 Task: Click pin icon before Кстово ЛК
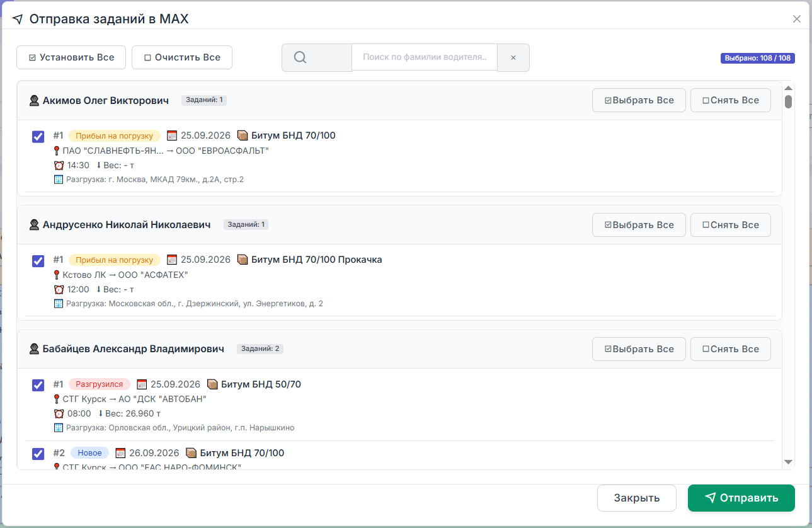coord(57,275)
